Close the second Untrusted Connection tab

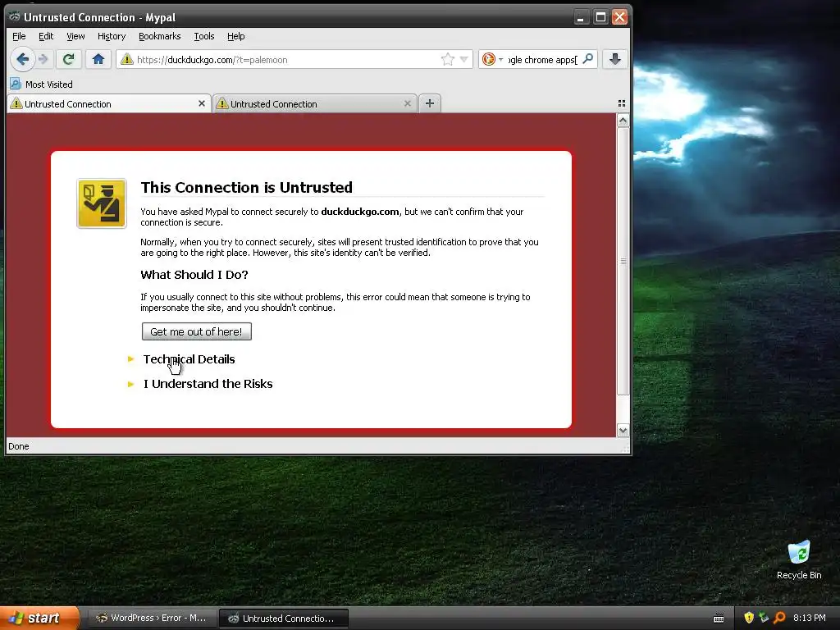(408, 103)
